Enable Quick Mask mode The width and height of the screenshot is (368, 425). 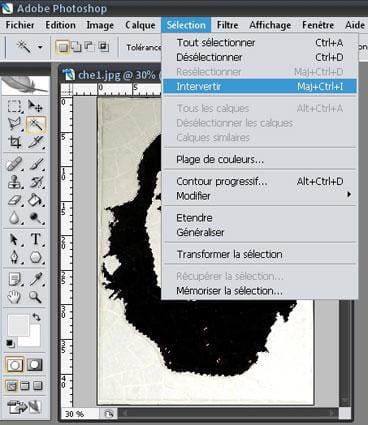pyautogui.click(x=35, y=365)
